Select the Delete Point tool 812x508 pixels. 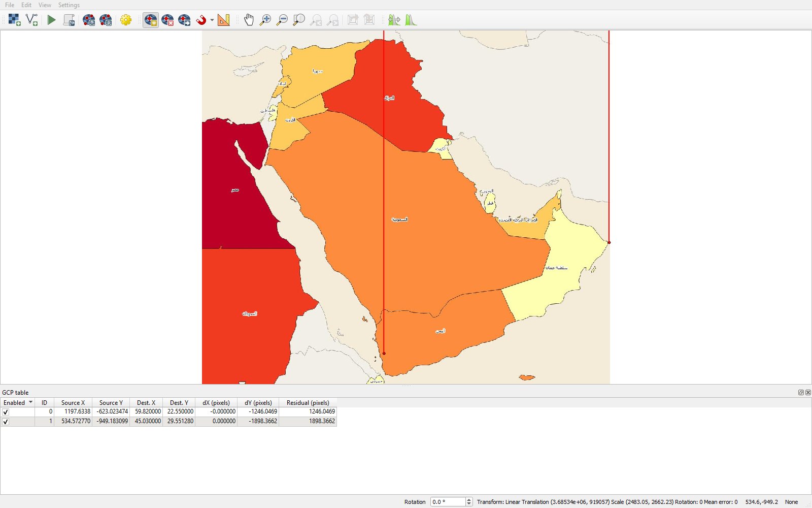pos(167,20)
